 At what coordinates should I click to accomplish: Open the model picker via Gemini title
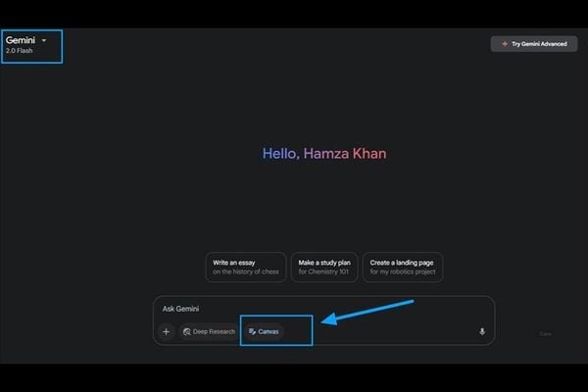(x=22, y=40)
